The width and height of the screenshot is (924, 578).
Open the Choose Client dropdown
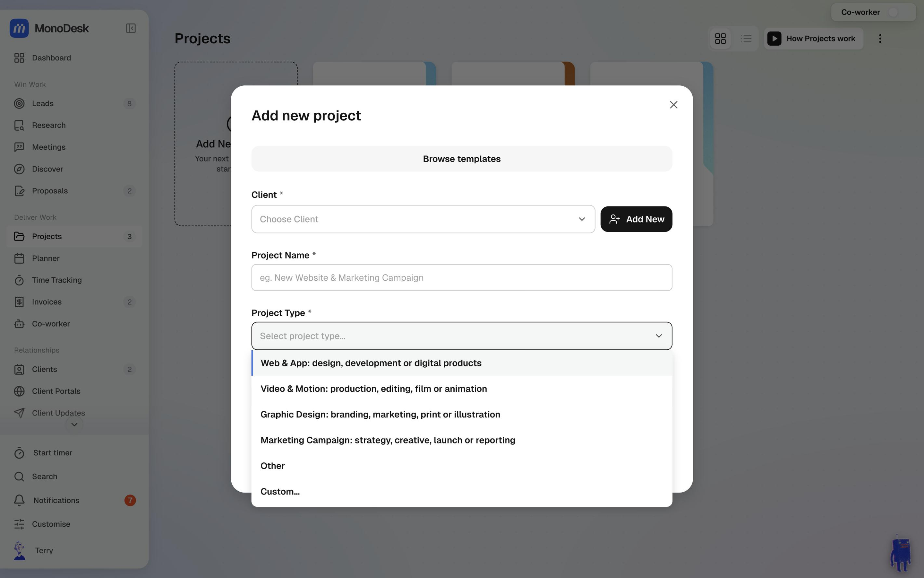click(x=423, y=219)
